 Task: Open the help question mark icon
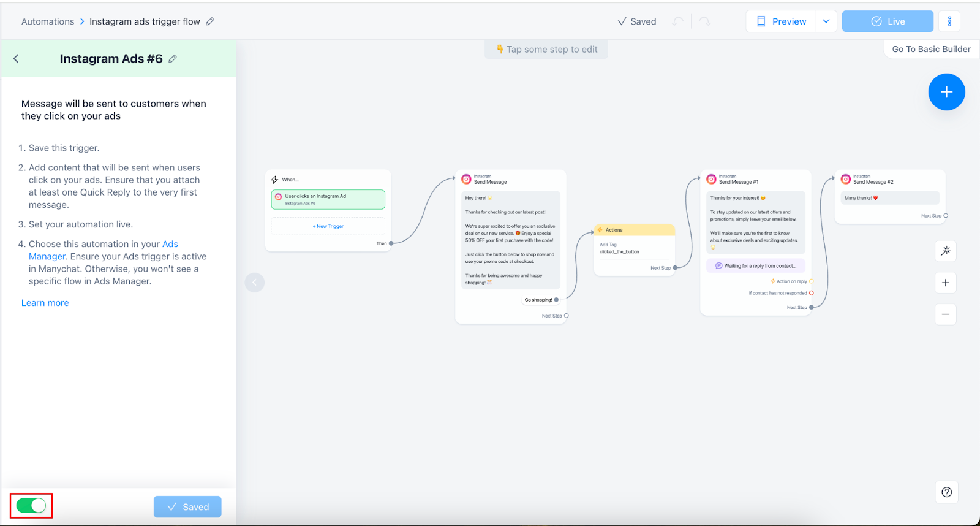(946, 492)
